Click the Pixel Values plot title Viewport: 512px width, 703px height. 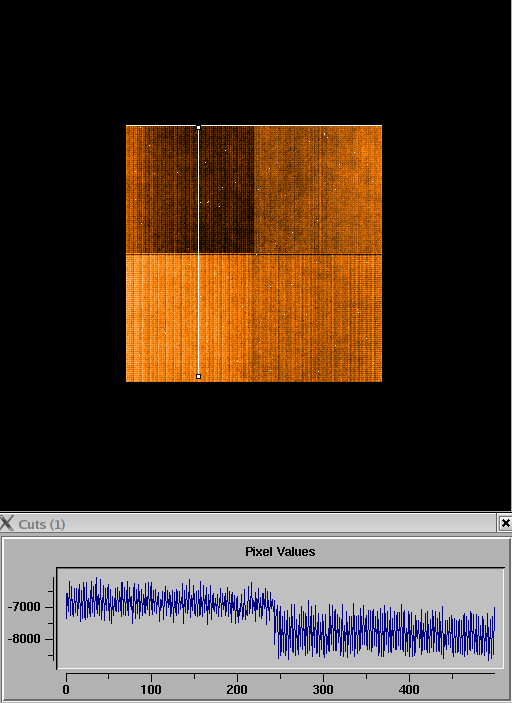280,551
